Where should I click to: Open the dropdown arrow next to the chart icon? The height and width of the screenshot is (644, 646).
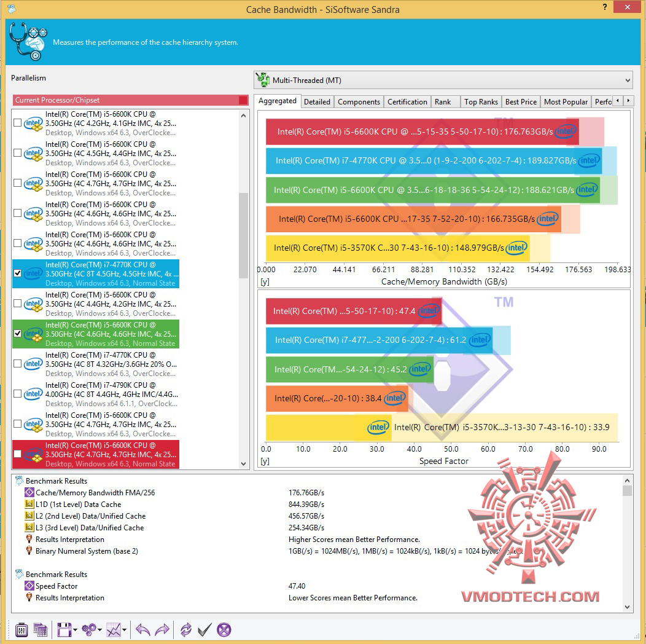[125, 630]
